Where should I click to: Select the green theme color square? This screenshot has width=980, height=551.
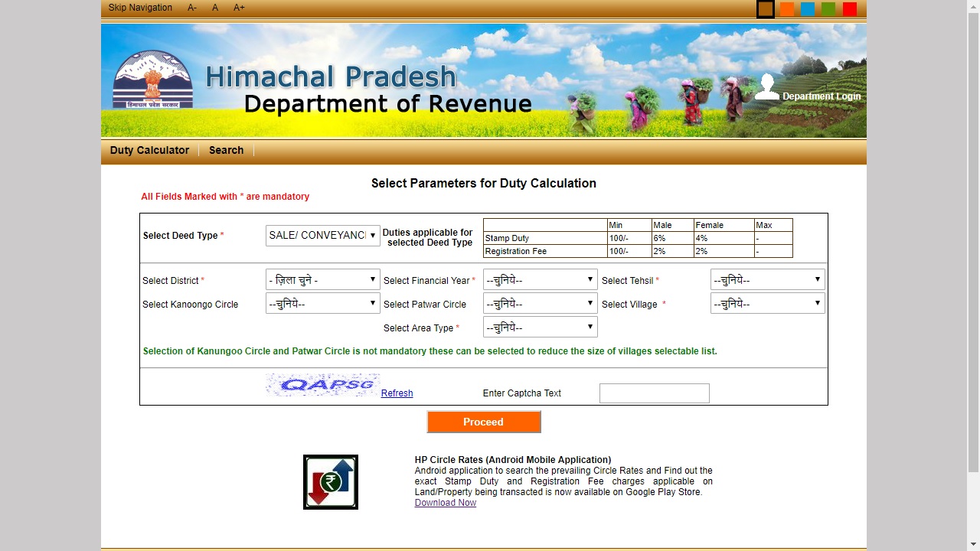pyautogui.click(x=828, y=8)
